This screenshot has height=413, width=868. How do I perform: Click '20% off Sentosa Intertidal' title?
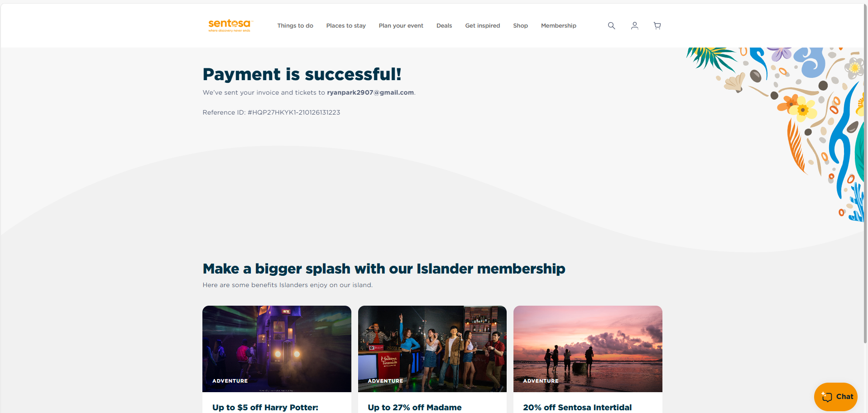(x=577, y=407)
